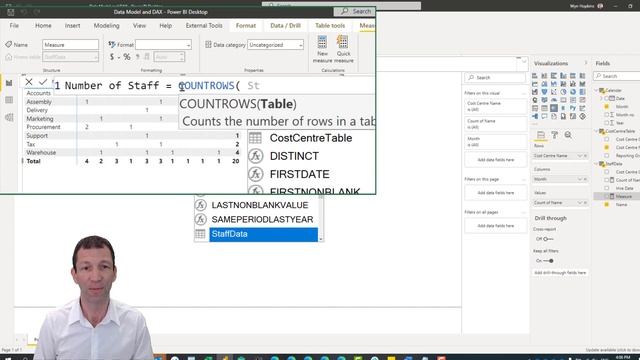640x360 pixels.
Task: Click Add drill-through fields here
Action: coord(560,273)
